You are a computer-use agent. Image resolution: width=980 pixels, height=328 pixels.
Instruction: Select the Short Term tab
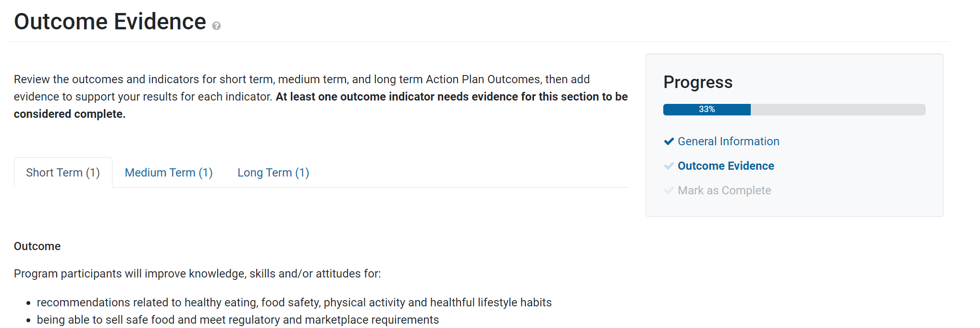coord(63,172)
